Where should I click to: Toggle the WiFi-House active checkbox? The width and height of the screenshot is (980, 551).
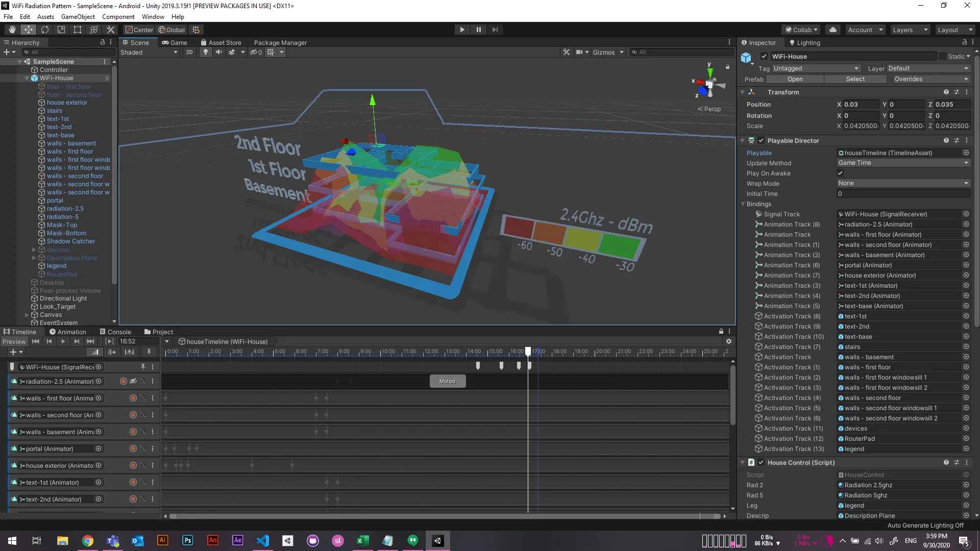(764, 57)
